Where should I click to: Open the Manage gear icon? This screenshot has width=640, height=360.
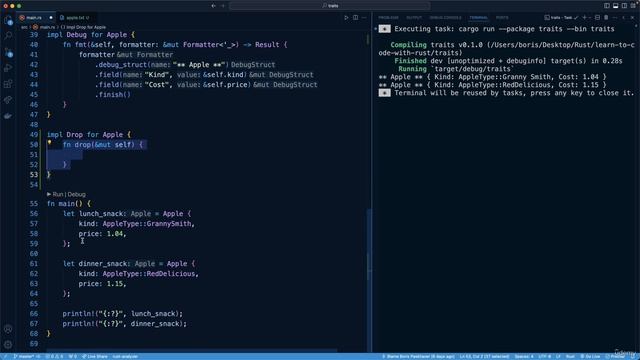pos(8,344)
